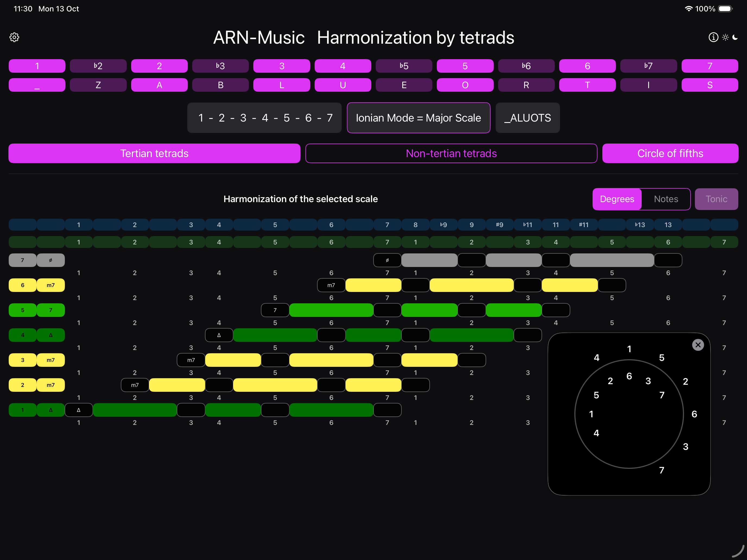The image size is (747, 560).
Task: Toggle the letter E scale button
Action: pos(404,85)
